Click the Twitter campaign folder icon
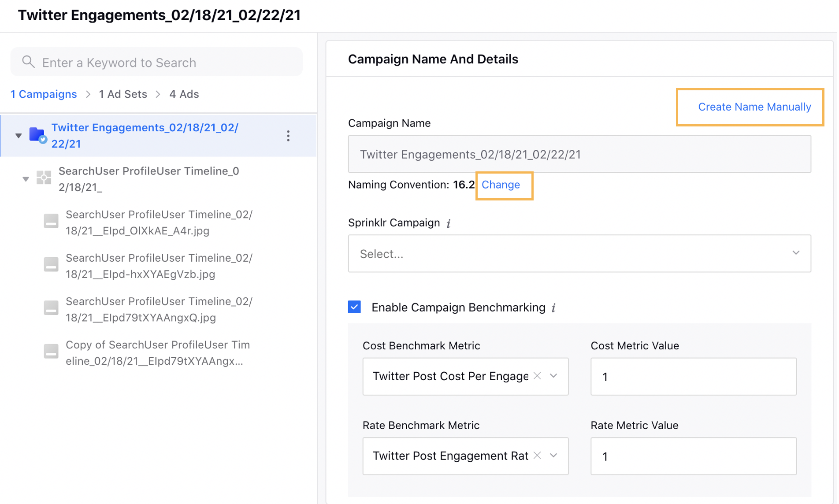This screenshot has height=504, width=839. [38, 135]
